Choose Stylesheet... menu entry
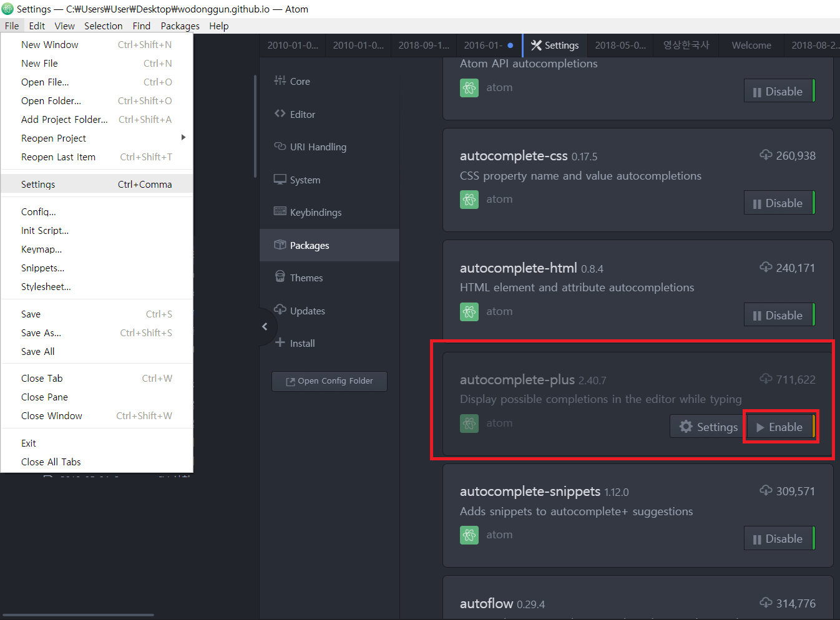 click(x=97, y=286)
